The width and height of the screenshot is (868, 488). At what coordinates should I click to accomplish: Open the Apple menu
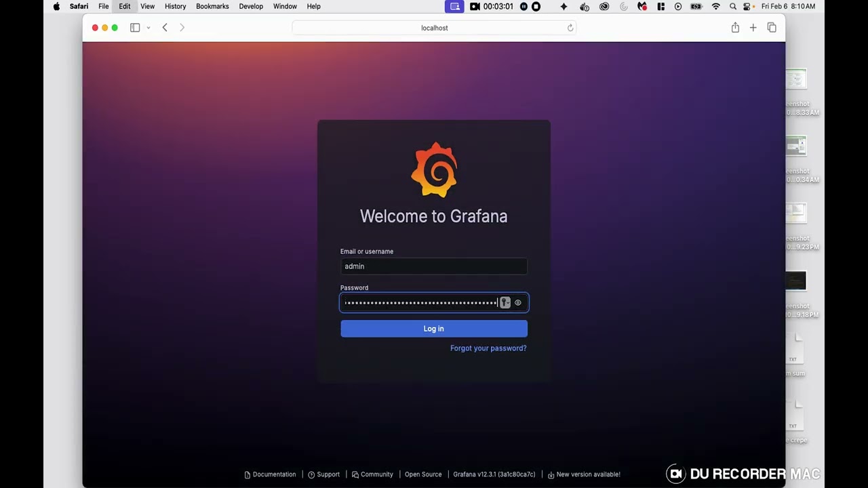[x=56, y=6]
